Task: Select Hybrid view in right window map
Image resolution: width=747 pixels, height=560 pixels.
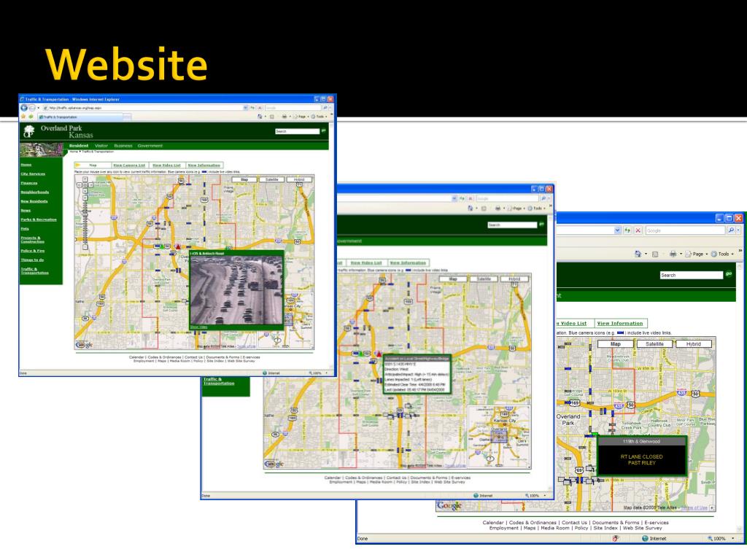Action: (694, 344)
